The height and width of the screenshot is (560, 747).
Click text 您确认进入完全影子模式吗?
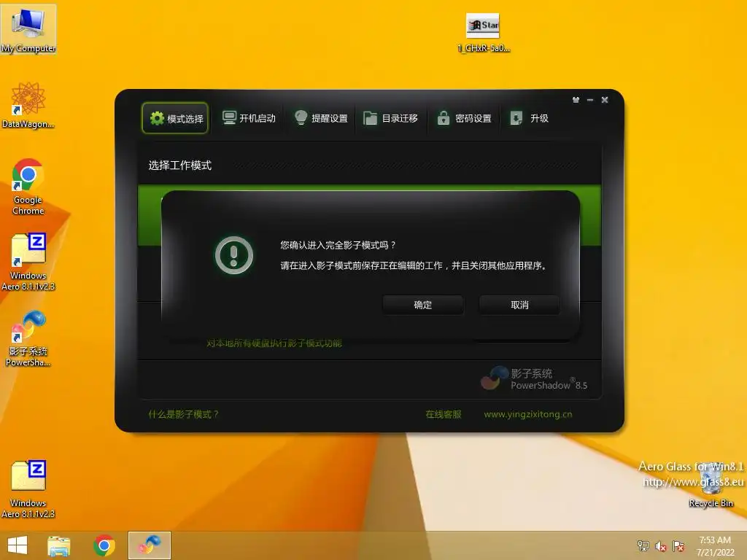tap(338, 245)
